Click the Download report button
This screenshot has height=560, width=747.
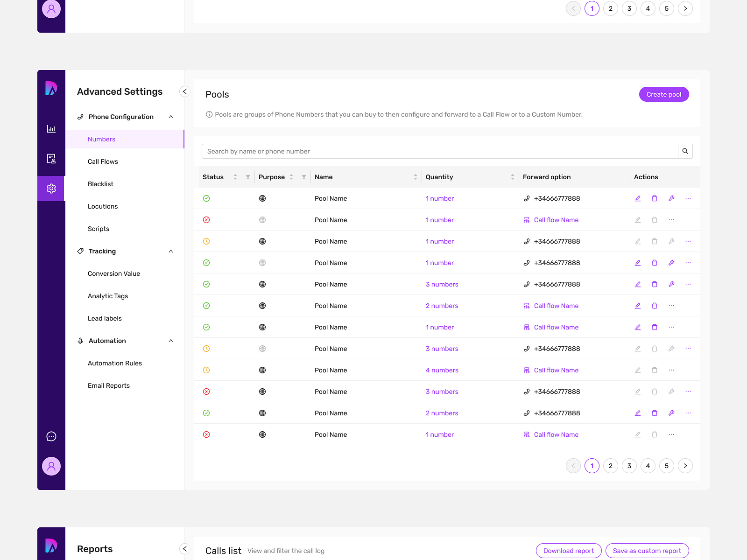[x=569, y=551]
